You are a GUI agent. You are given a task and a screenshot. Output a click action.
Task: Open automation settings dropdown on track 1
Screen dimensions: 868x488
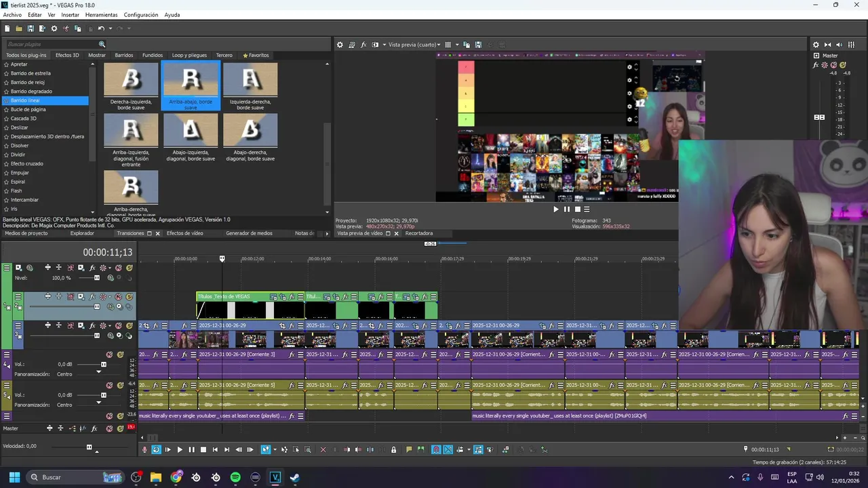(x=110, y=268)
